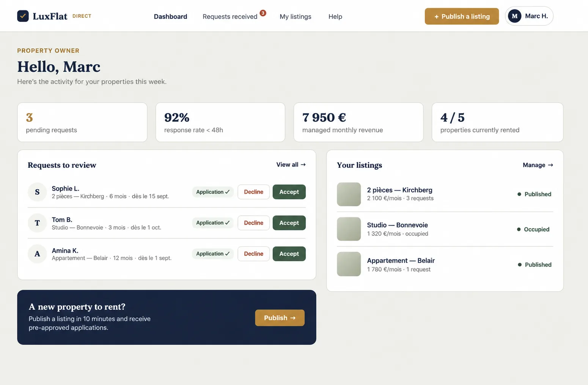Click Amina K.'s avatar initial
Screen dimensions: 588x385
click(37, 254)
